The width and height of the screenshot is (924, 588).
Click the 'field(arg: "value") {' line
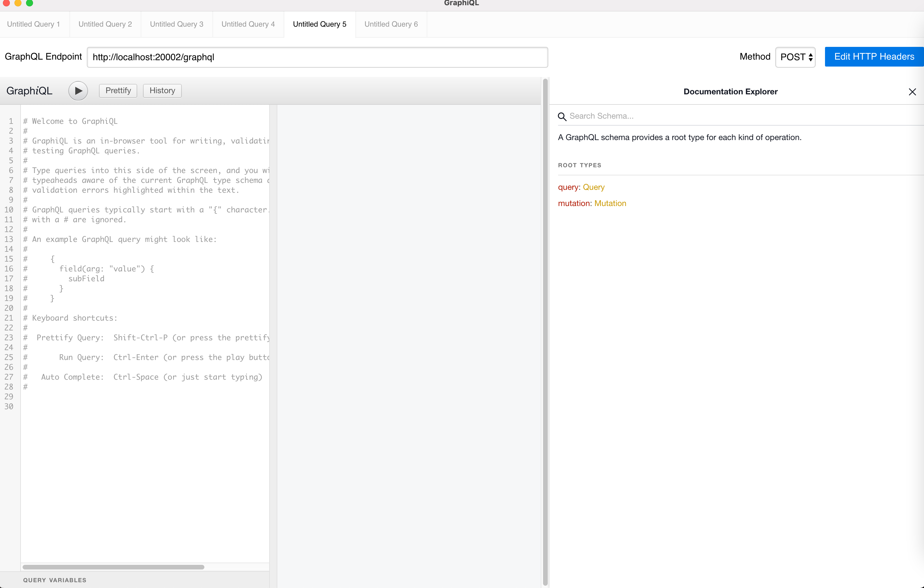107,269
